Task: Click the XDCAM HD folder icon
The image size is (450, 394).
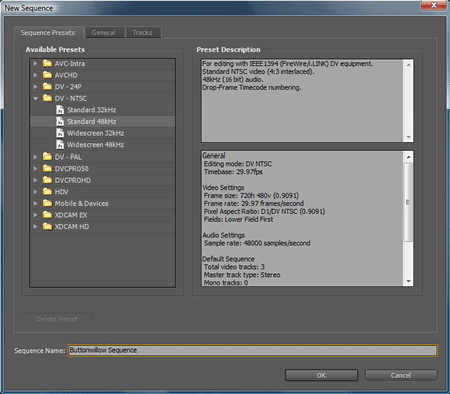Action: pyautogui.click(x=47, y=226)
